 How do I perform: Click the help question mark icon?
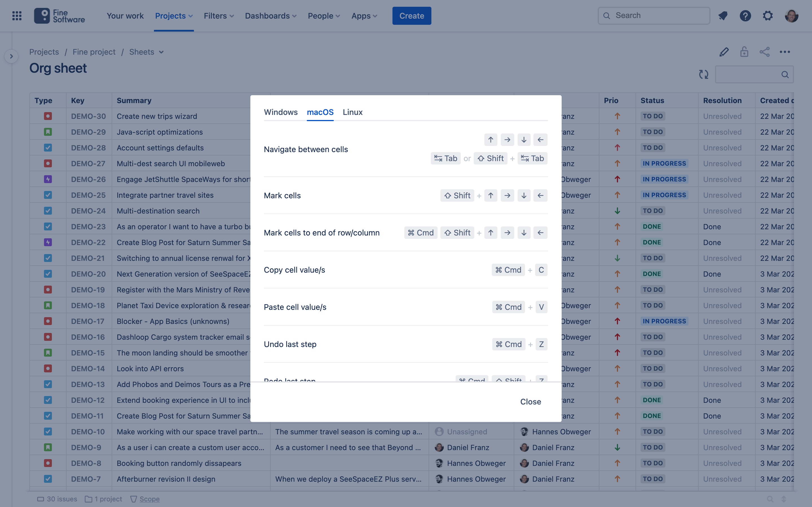click(x=745, y=16)
